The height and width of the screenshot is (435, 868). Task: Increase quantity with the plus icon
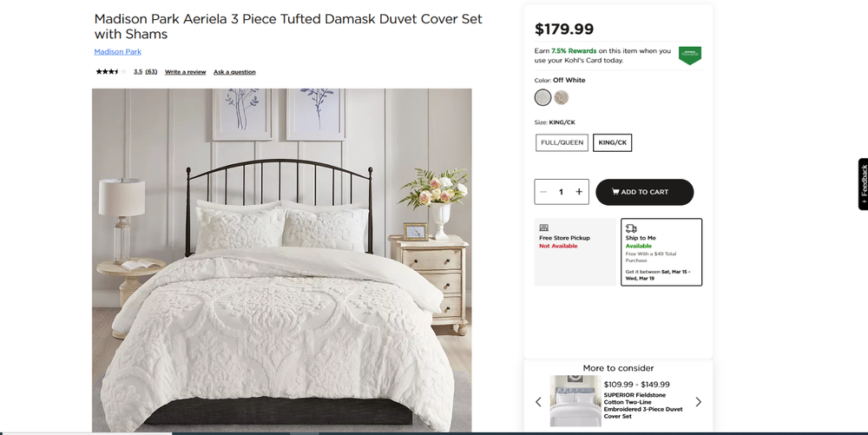click(x=579, y=192)
